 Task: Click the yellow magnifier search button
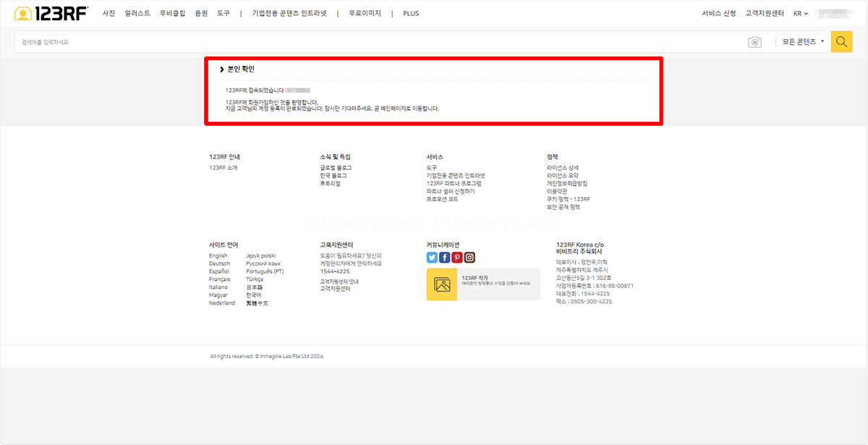(x=841, y=42)
